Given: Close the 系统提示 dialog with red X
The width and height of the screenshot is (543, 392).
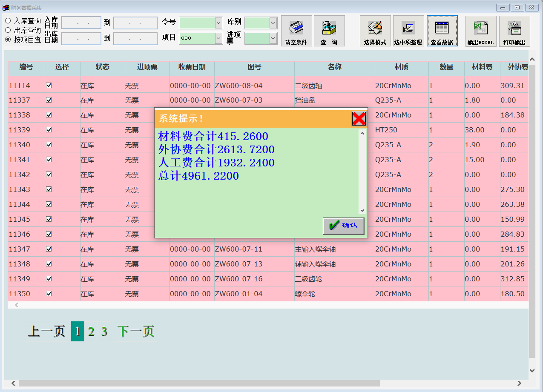Looking at the screenshot, I should coord(359,119).
